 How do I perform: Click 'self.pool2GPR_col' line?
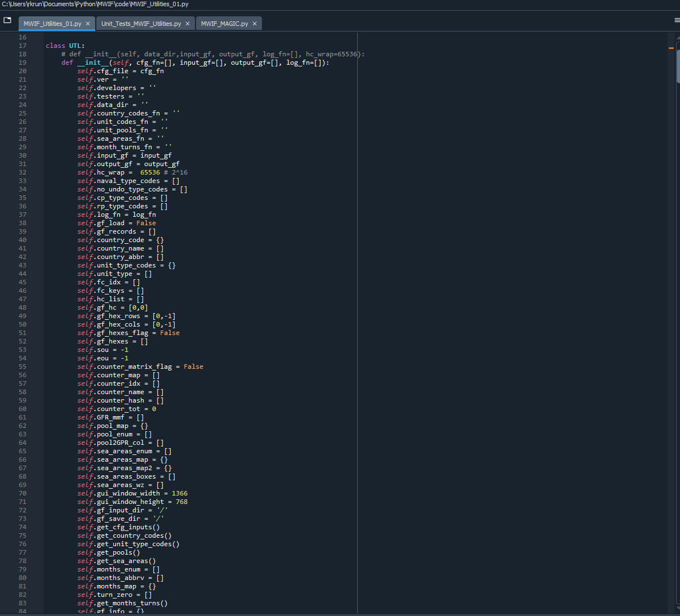pyautogui.click(x=121, y=443)
